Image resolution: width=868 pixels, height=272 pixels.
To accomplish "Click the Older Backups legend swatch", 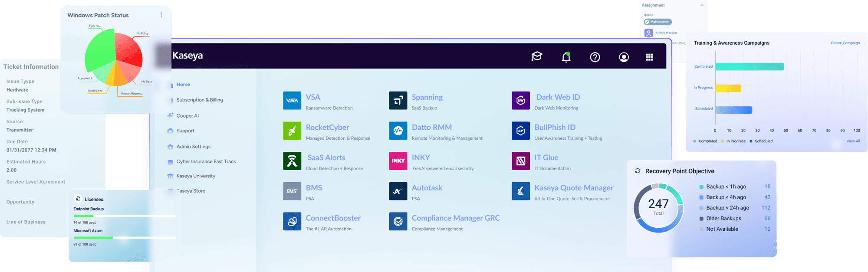I will pos(701,219).
